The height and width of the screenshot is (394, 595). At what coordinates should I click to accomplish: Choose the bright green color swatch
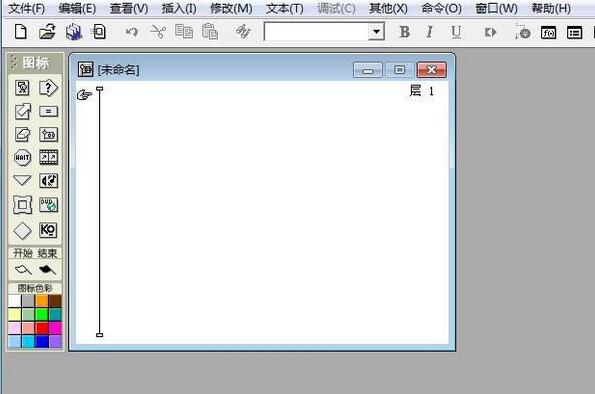pos(42,315)
